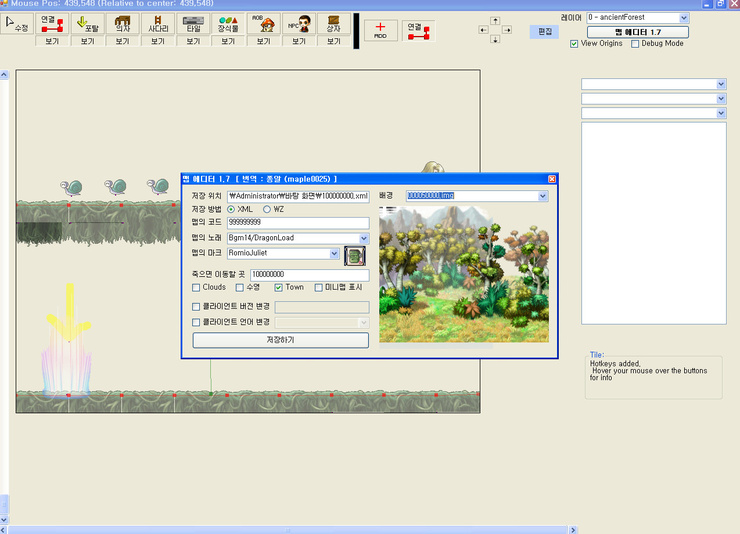Close the 맵 에디터 1.7 dialog
The height and width of the screenshot is (534, 740).
click(552, 179)
